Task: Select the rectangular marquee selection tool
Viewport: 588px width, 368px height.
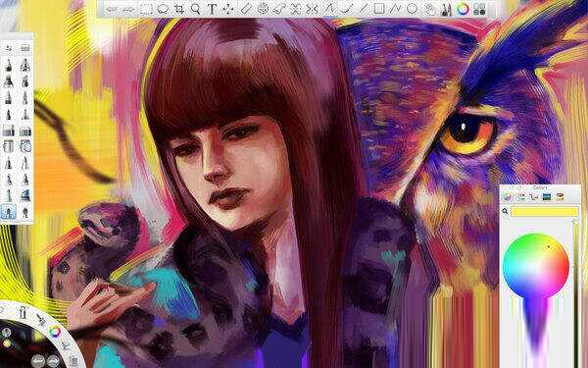Action: (x=146, y=9)
